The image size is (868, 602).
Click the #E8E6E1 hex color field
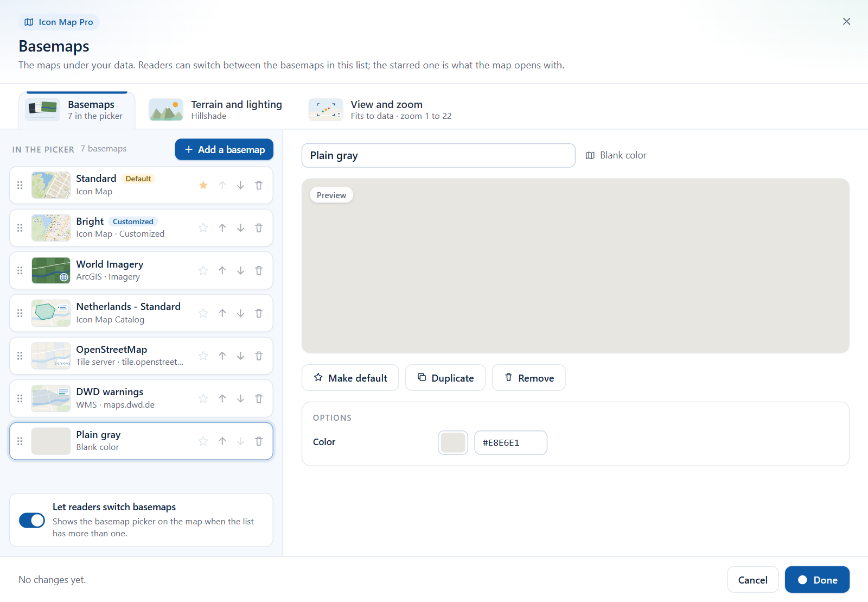point(510,442)
